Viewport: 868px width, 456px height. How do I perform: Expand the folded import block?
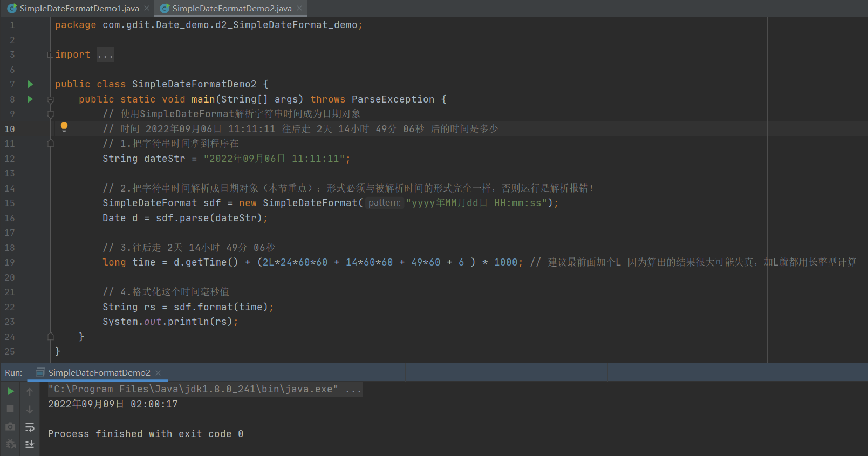(50, 55)
